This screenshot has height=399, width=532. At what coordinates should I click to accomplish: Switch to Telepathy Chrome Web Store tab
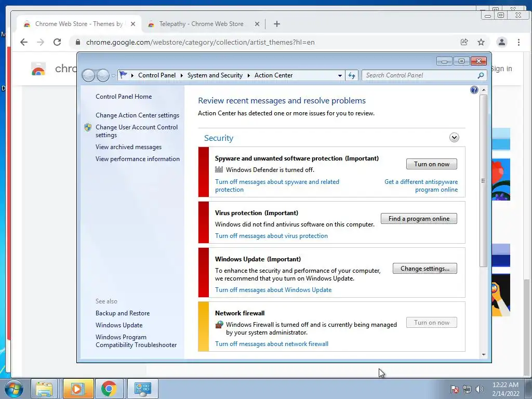tap(202, 24)
